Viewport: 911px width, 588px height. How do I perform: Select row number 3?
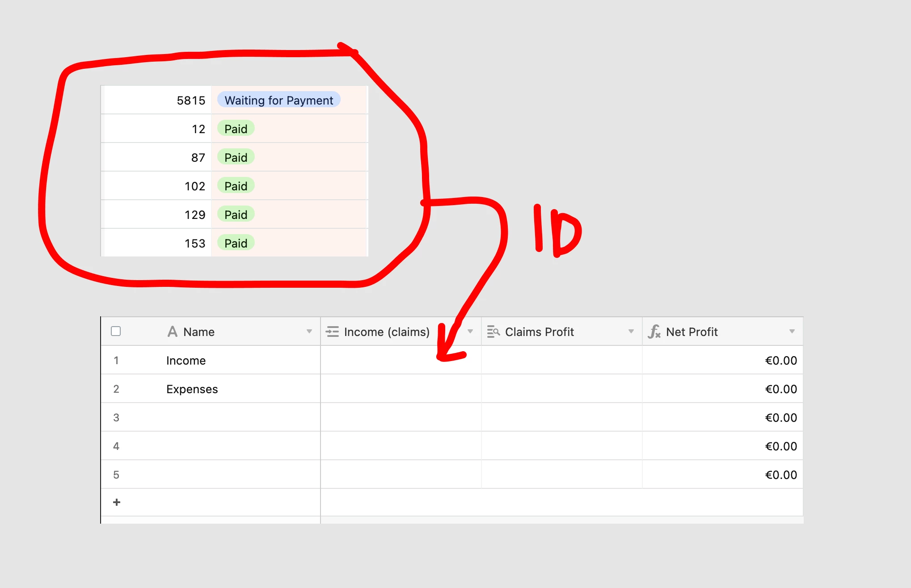[x=116, y=418]
